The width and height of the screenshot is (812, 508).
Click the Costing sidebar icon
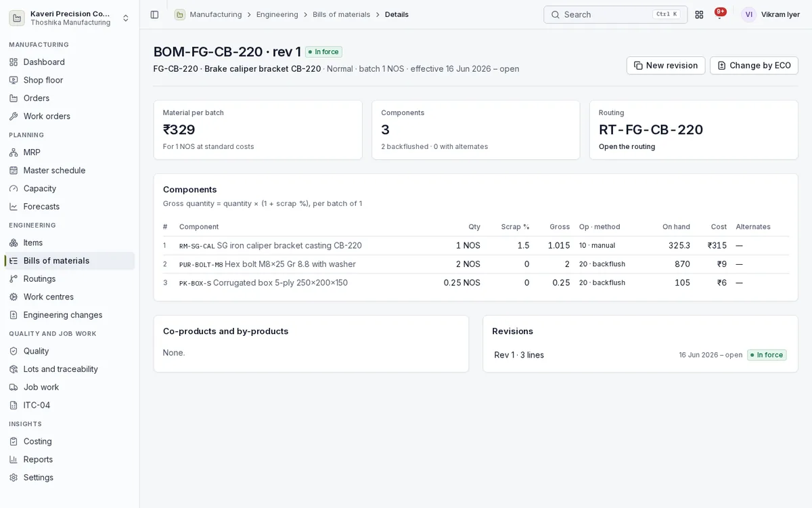pyautogui.click(x=14, y=442)
